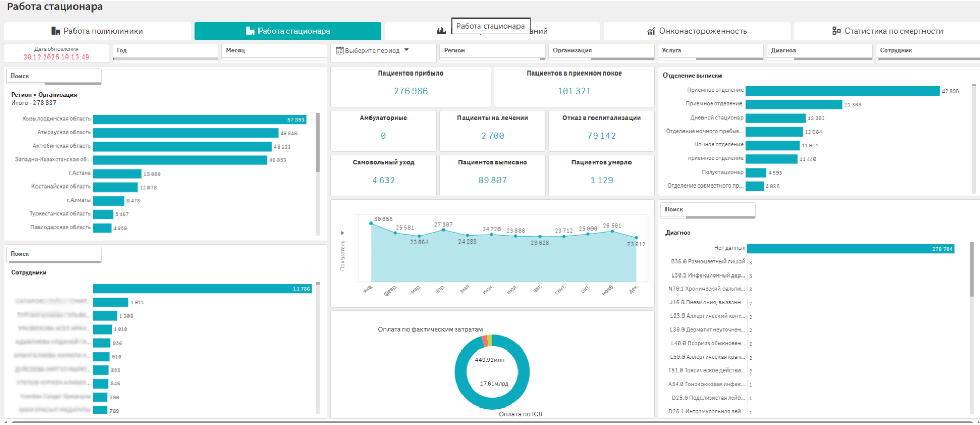Select the Кызылординская область bar

point(199,119)
